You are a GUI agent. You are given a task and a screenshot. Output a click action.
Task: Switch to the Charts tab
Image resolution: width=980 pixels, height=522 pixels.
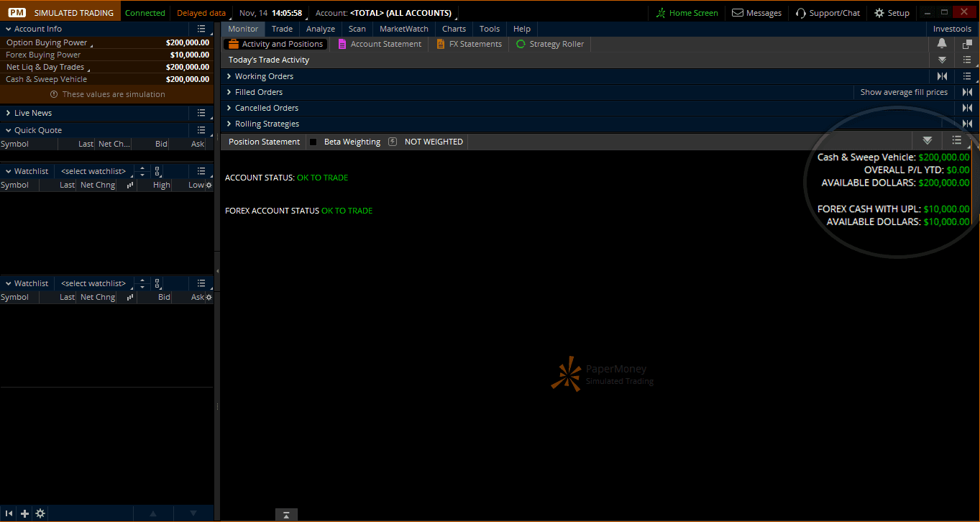click(x=454, y=29)
